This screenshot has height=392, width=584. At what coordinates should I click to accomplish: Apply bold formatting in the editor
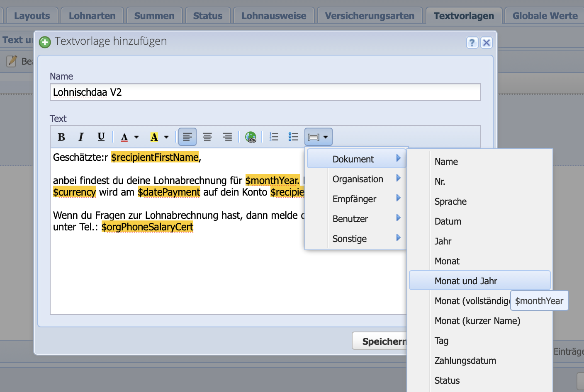coord(61,137)
